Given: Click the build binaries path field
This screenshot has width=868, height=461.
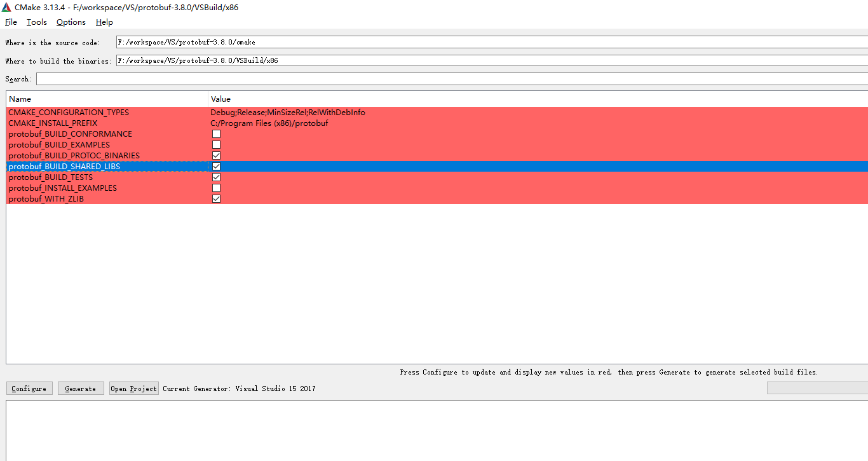Looking at the screenshot, I should point(492,60).
